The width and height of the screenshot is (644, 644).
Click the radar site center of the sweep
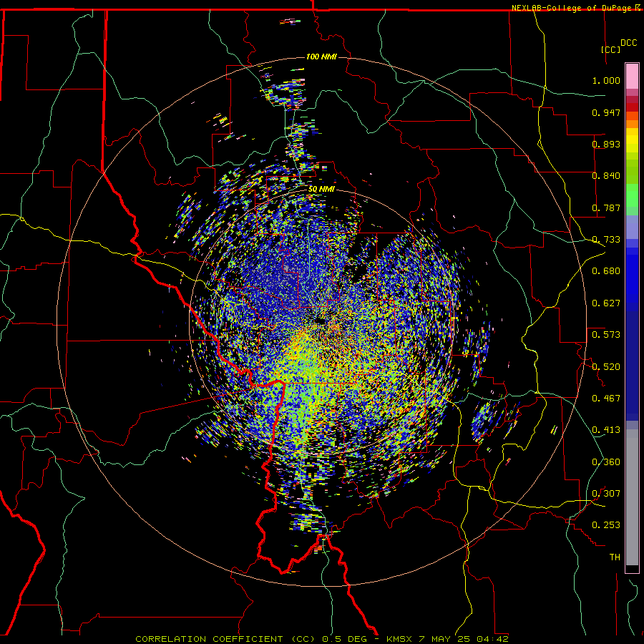pyautogui.click(x=321, y=321)
